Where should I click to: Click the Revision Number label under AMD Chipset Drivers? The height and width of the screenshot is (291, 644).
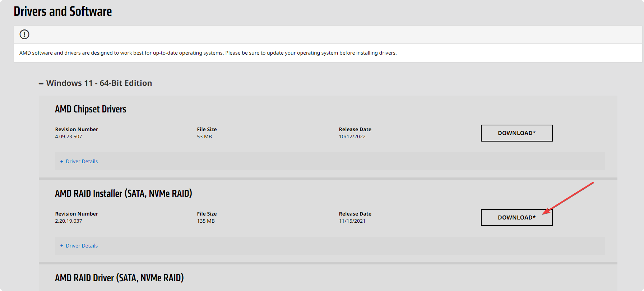coord(77,129)
